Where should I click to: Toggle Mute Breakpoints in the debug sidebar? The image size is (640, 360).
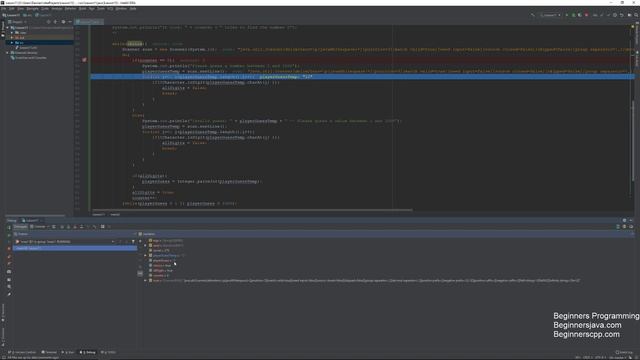coord(9,264)
